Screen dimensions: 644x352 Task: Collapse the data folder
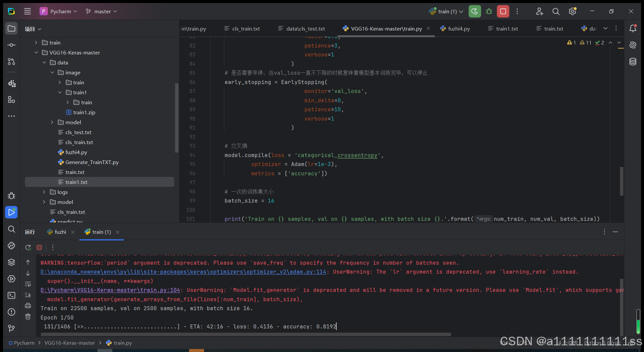(44, 62)
